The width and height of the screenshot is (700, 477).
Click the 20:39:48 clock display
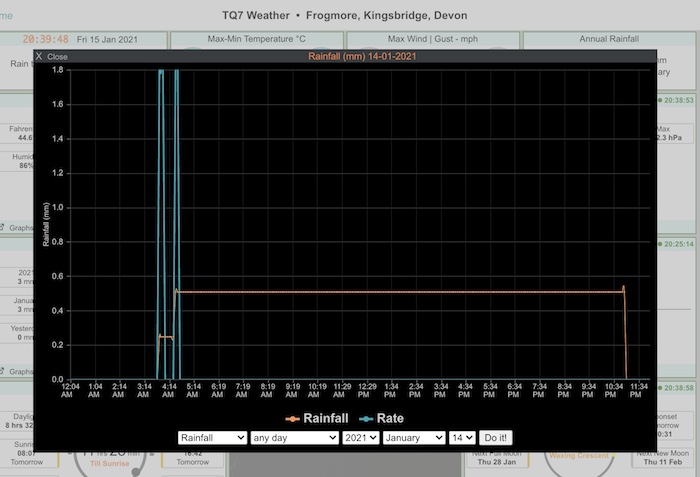click(x=46, y=39)
